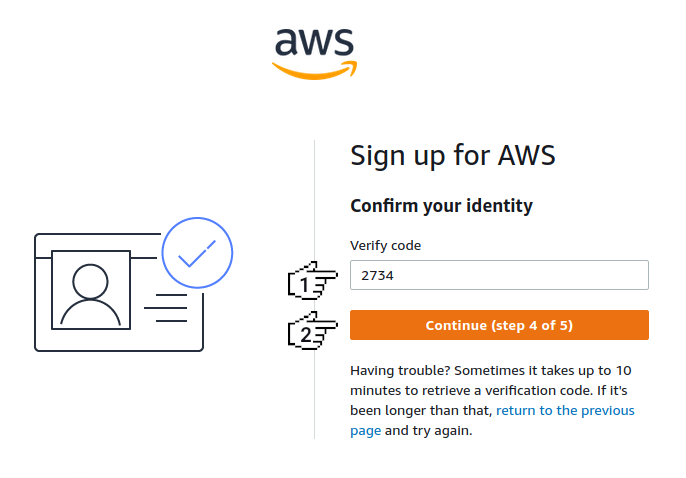
Task: Click the blue checkmark circle badge
Action: [x=197, y=254]
